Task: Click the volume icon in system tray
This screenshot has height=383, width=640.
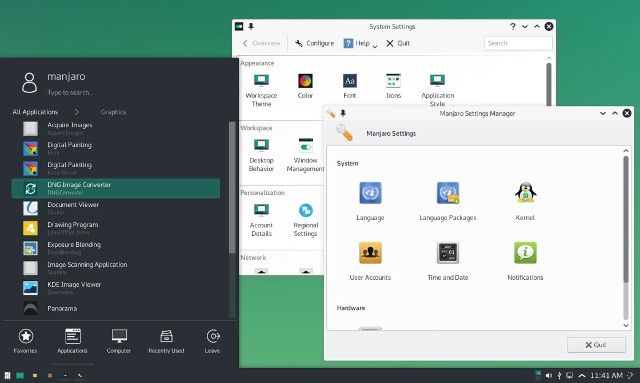Action: click(x=549, y=375)
